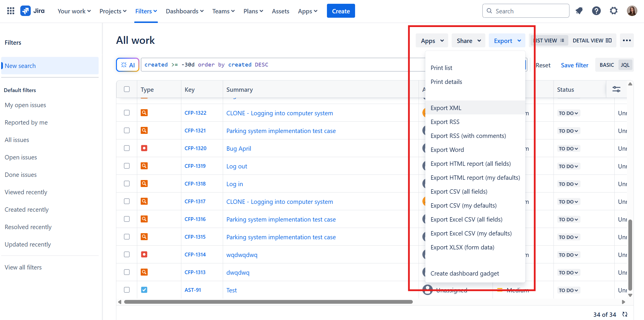Choose Create dashboard gadget

(x=475, y=273)
